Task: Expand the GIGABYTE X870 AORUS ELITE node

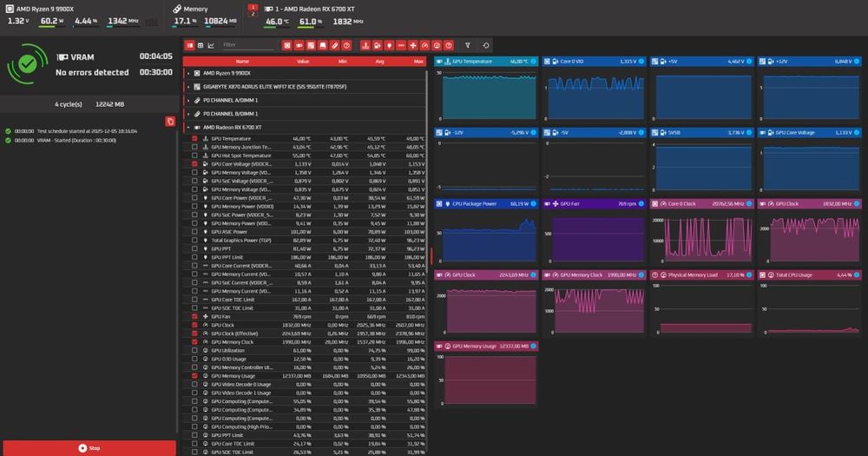Action: click(x=188, y=87)
